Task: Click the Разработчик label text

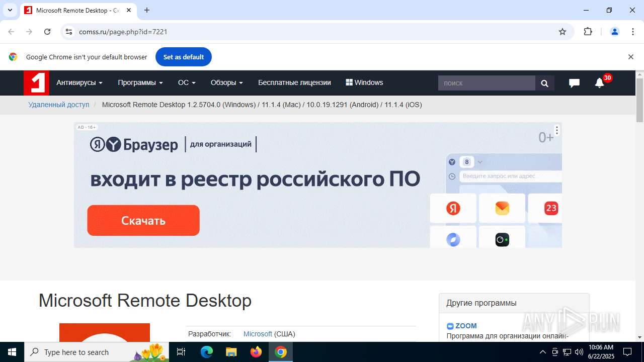Action: 209,334
